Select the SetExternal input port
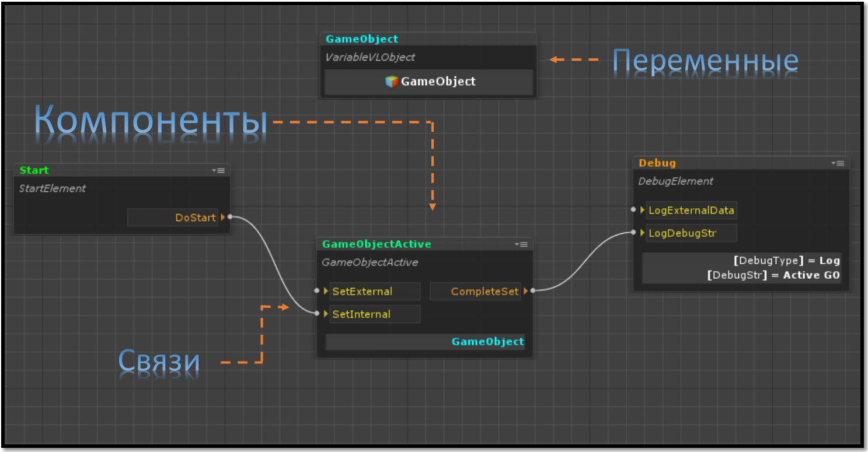868x452 pixels. 375,291
